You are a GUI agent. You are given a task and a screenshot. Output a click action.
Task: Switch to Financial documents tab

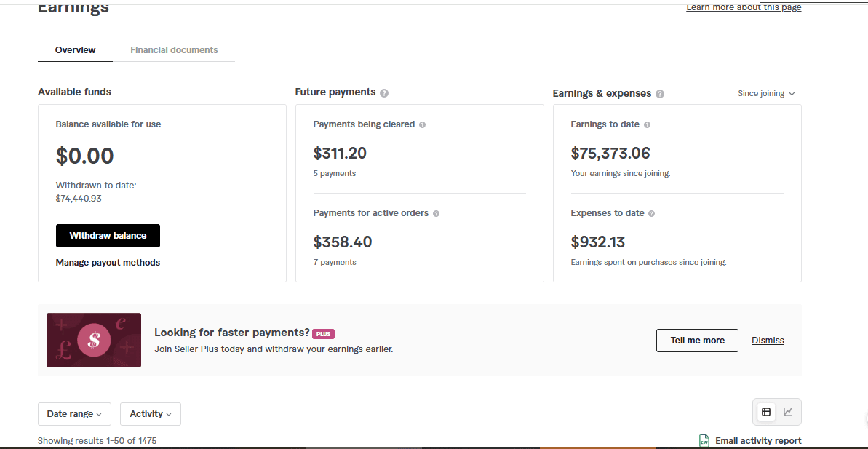click(174, 50)
